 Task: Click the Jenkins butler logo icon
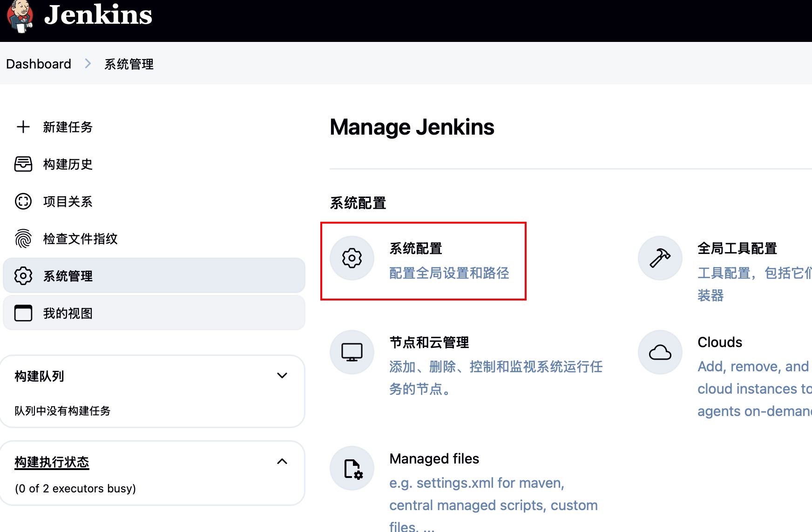[20, 17]
